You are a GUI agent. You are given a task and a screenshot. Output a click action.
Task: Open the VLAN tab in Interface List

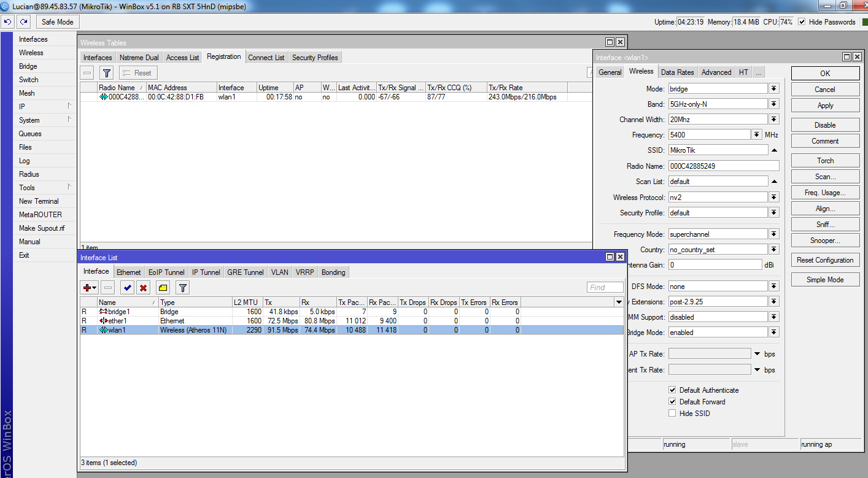click(280, 272)
